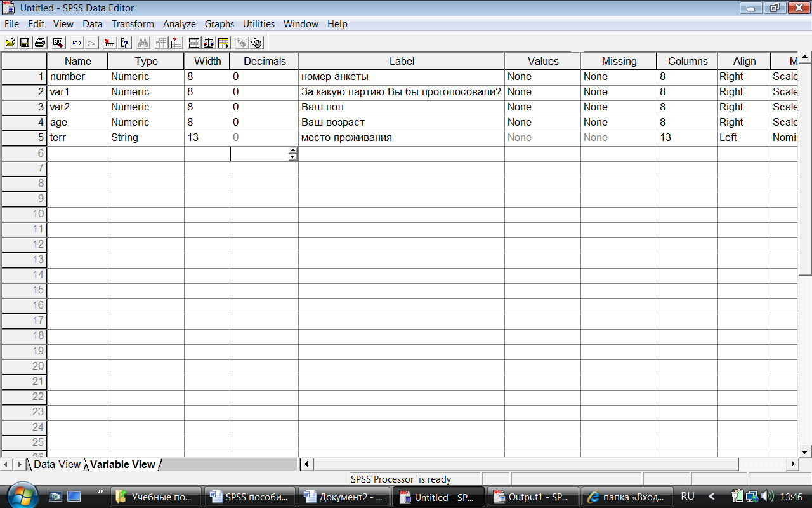
Task: Select row header number 3
Action: pos(24,107)
